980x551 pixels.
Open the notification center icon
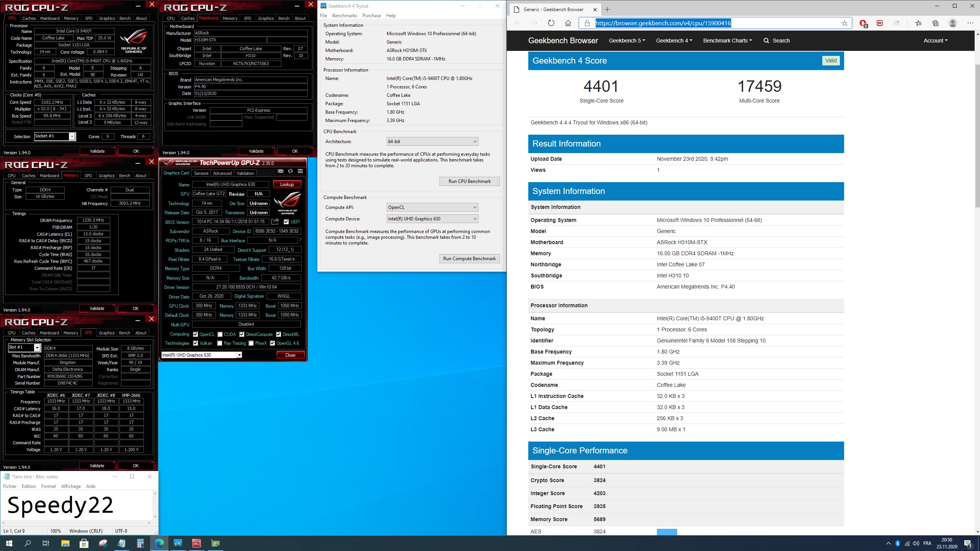click(x=969, y=543)
